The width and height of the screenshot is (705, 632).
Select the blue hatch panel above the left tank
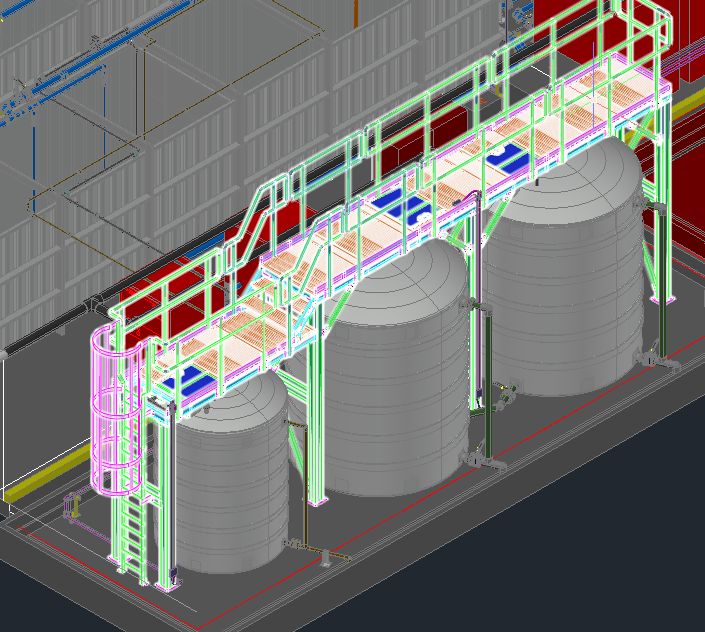point(191,380)
